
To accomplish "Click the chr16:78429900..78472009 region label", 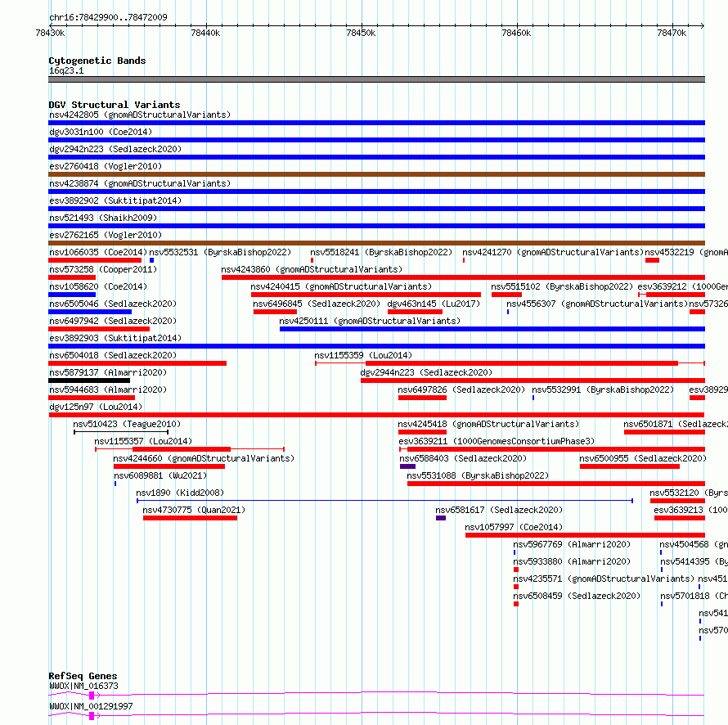I will point(108,17).
